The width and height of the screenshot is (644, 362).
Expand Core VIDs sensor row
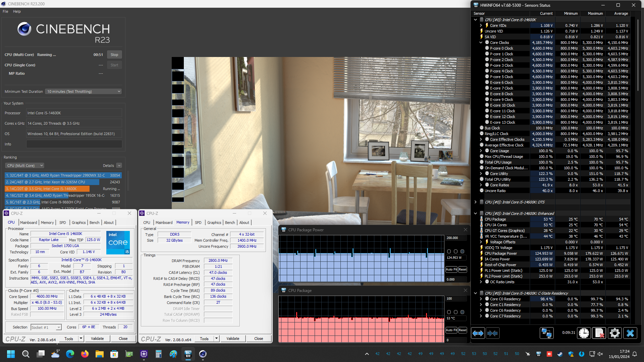pos(481,25)
